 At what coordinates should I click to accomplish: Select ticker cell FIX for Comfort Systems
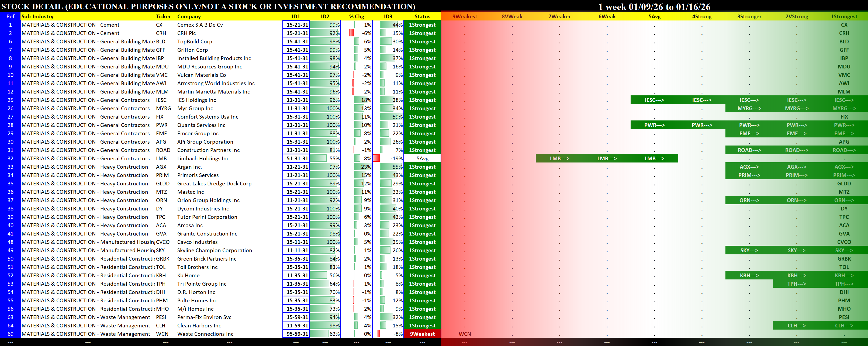coord(160,117)
